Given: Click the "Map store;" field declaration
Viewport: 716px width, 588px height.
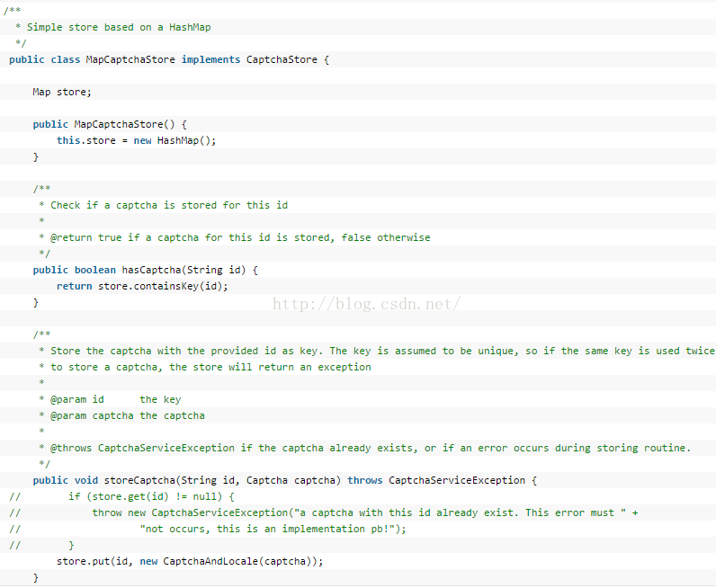Looking at the screenshot, I should 62,93.
